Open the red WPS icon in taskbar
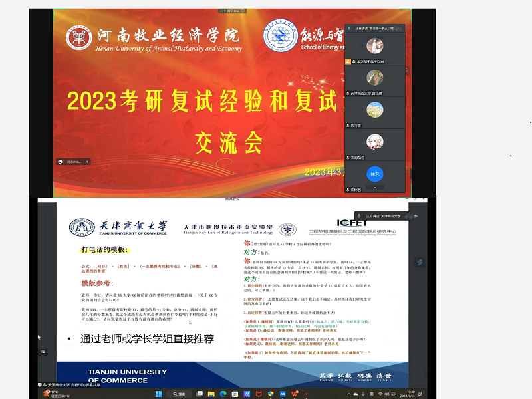532x399 pixels. tap(295, 394)
